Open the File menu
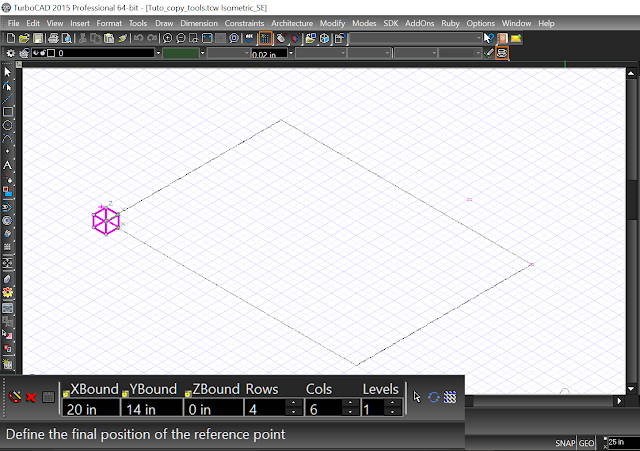Image resolution: width=640 pixels, height=451 pixels. click(13, 23)
